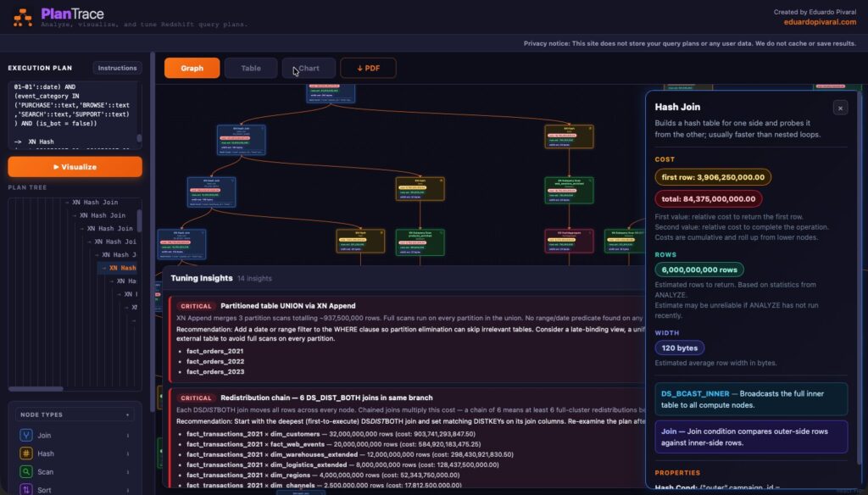Click the PlanTrace logo icon
The height and width of the screenshot is (495, 868).
click(x=23, y=17)
